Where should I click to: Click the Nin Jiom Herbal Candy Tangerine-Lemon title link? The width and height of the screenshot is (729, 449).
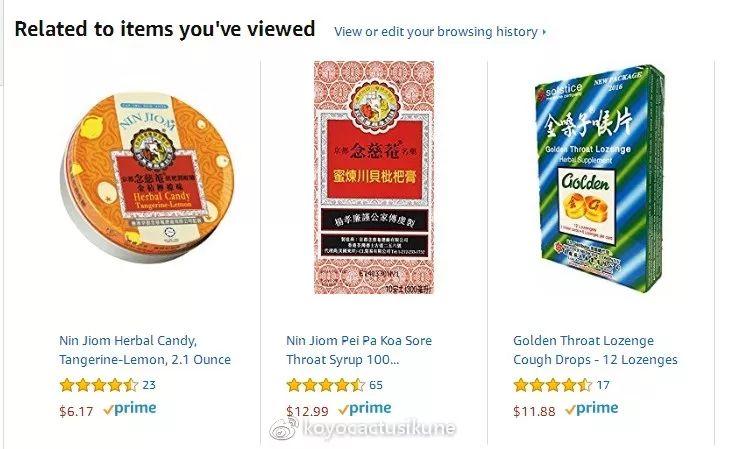pyautogui.click(x=145, y=350)
